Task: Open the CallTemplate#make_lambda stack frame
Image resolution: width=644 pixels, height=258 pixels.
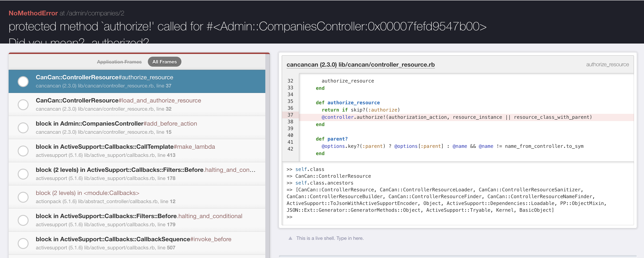Action: pyautogui.click(x=125, y=147)
